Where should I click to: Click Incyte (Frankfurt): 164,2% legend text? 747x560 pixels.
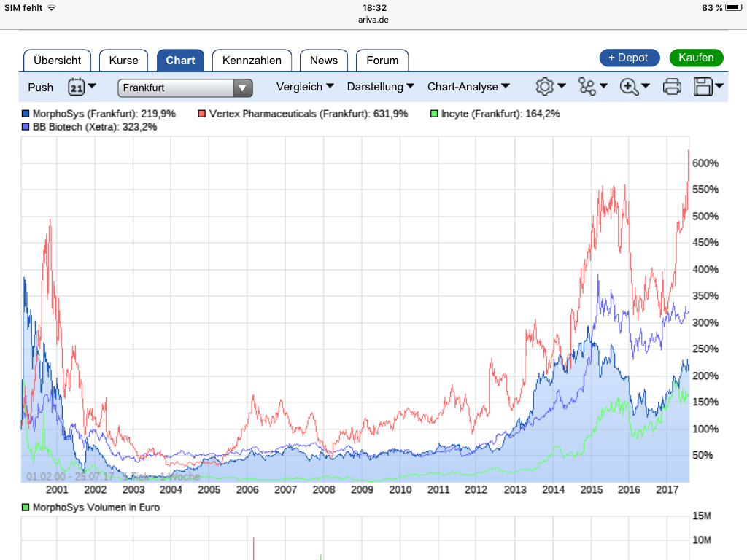coord(500,114)
